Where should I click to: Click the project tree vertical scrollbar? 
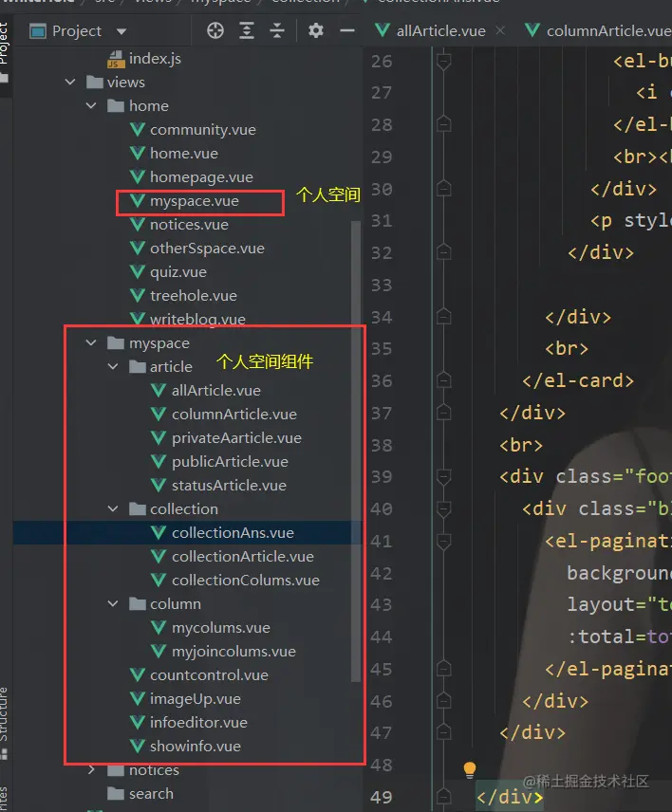coord(355,451)
